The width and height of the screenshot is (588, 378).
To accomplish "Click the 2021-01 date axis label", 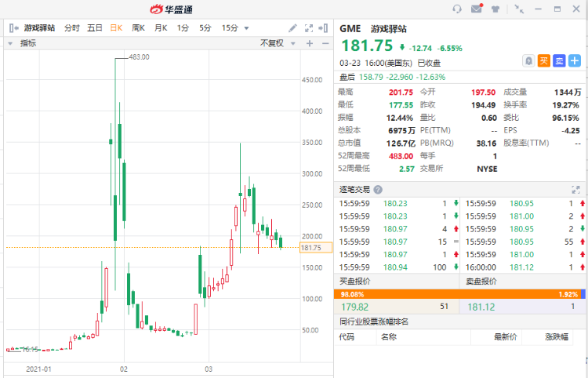I will click(38, 369).
